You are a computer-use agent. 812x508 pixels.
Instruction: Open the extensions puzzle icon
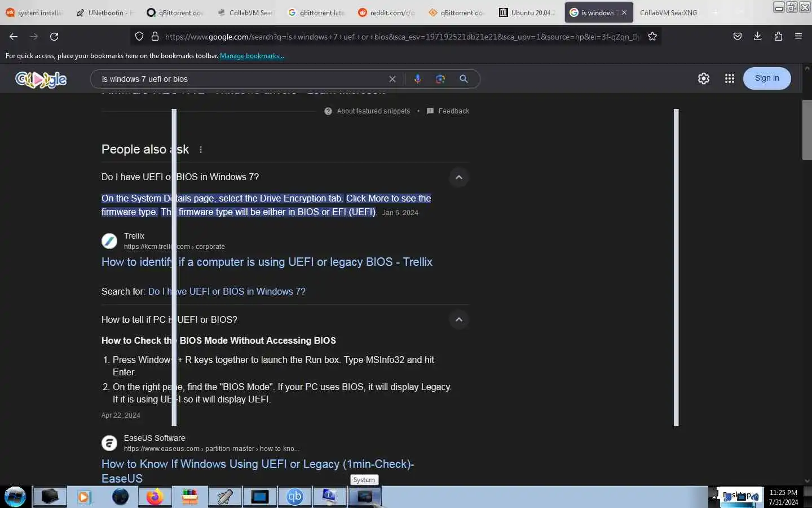tap(778, 36)
